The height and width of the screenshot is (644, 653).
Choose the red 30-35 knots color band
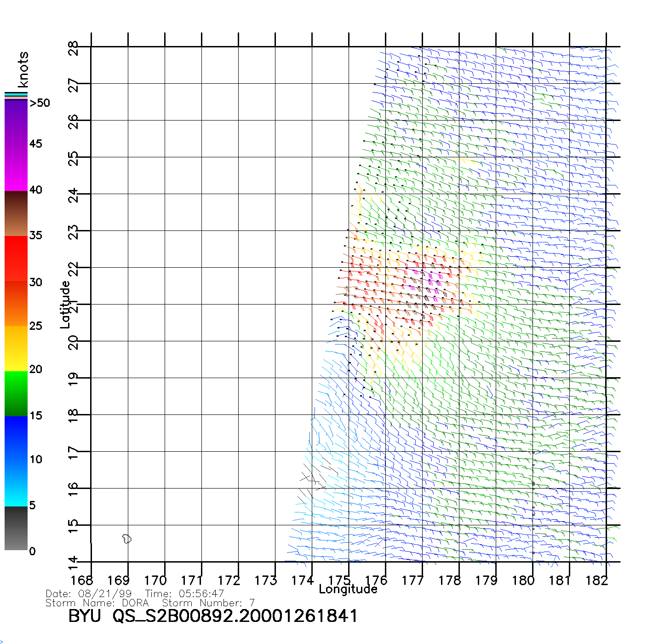tap(16, 258)
